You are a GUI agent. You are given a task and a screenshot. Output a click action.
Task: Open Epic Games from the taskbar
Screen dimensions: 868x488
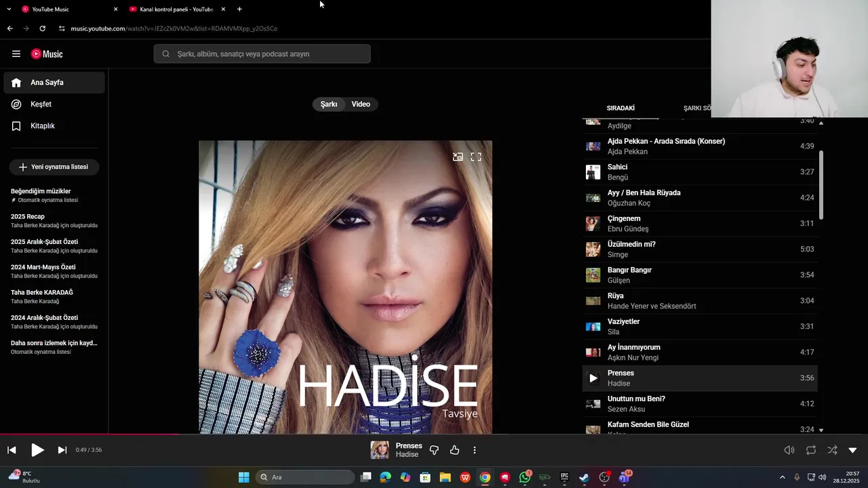(x=564, y=477)
